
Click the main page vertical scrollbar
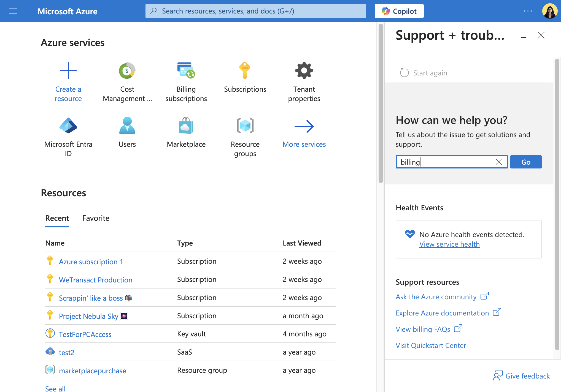[381, 103]
